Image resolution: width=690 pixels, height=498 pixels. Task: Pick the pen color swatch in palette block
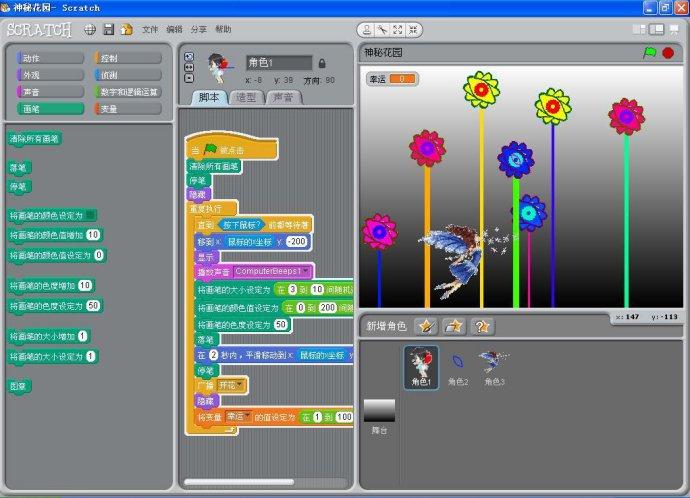[x=90, y=215]
